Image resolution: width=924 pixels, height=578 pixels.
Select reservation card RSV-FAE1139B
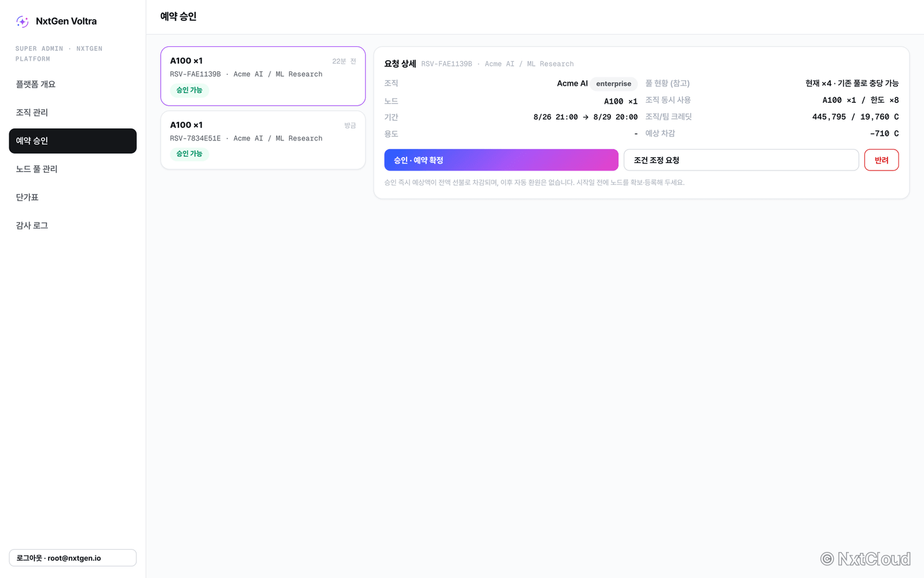pos(263,76)
